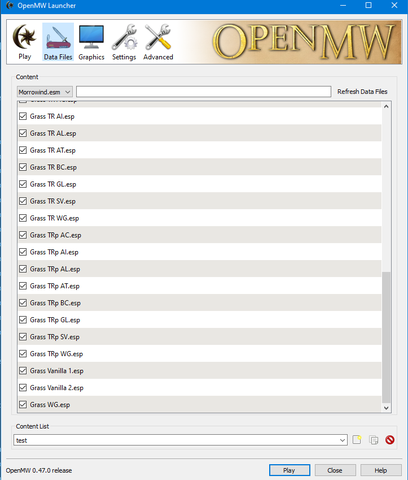Click the vertical scrollbar thumb

click(386, 337)
